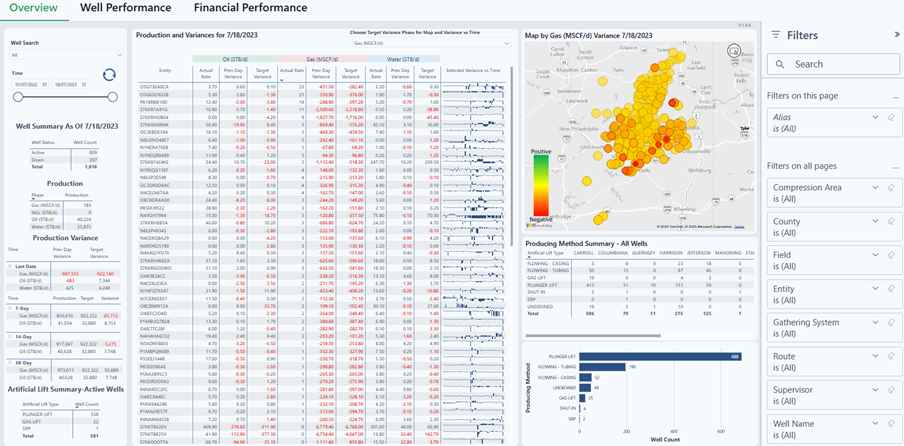Clear the Entity filter eraser icon
904x446 pixels.
click(891, 289)
